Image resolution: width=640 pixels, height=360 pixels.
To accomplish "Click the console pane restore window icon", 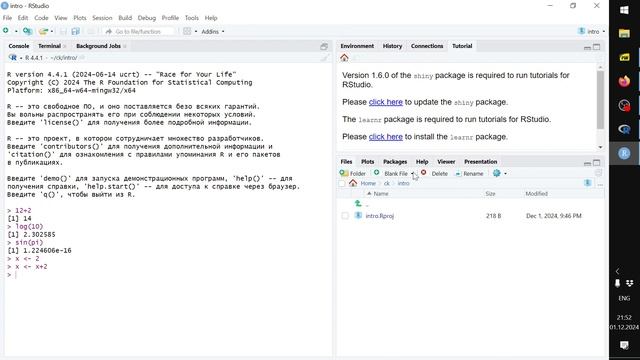I will [324, 47].
